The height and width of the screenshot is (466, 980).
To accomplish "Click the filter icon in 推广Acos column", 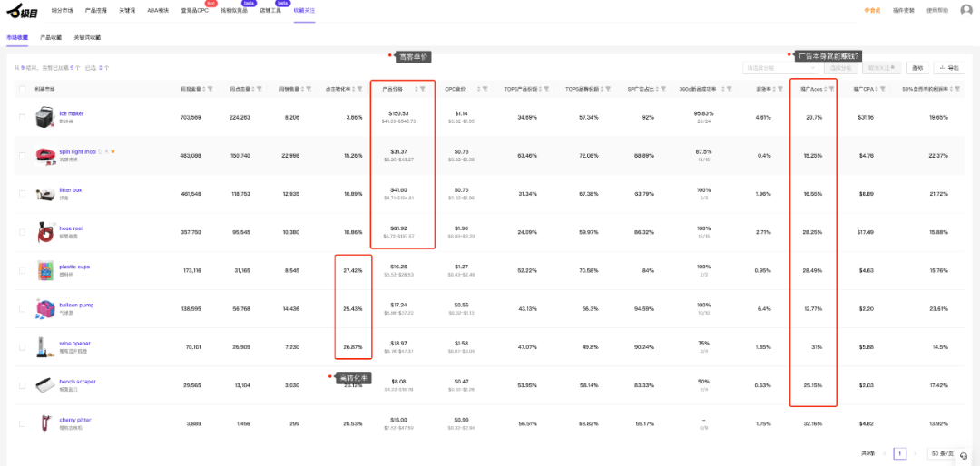I will pos(830,89).
